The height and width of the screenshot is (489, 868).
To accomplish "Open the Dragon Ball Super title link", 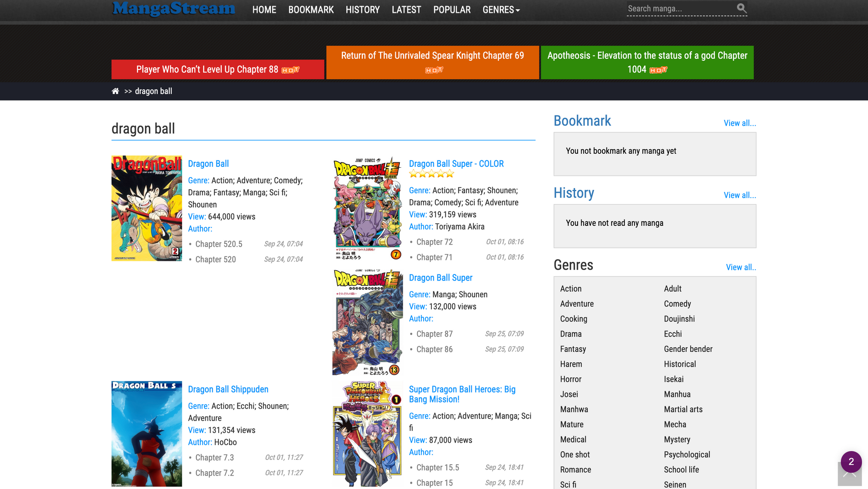I will click(441, 278).
